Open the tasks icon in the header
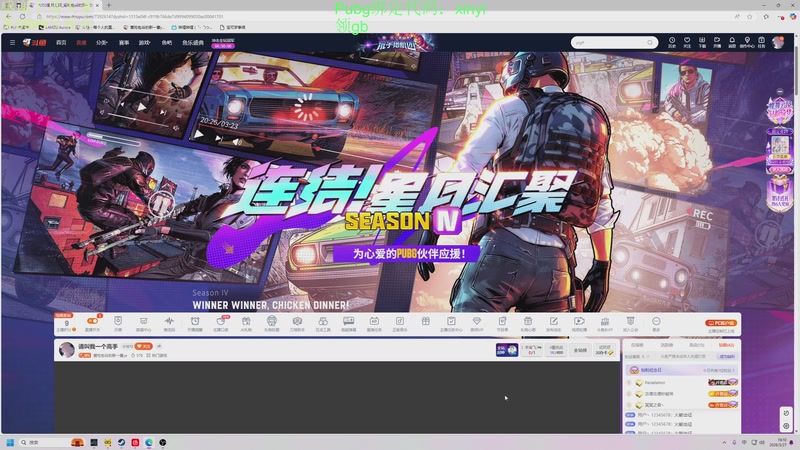The height and width of the screenshot is (450, 800). [761, 42]
